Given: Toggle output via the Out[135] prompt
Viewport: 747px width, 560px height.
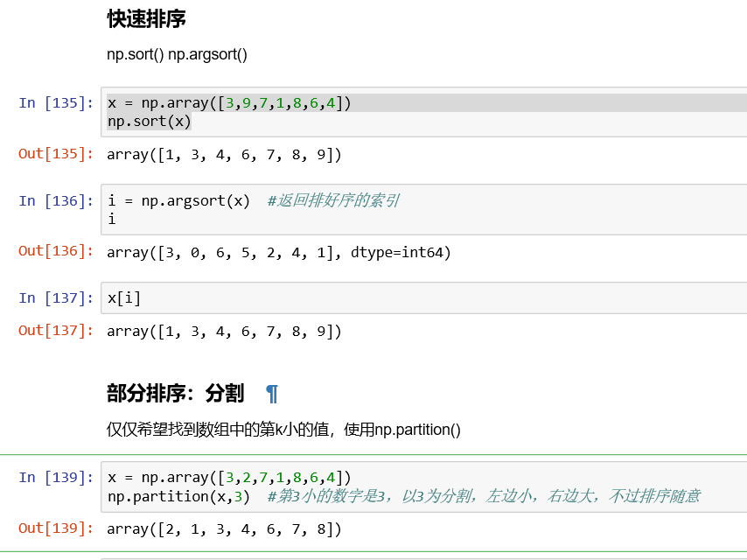Looking at the screenshot, I should [56, 154].
